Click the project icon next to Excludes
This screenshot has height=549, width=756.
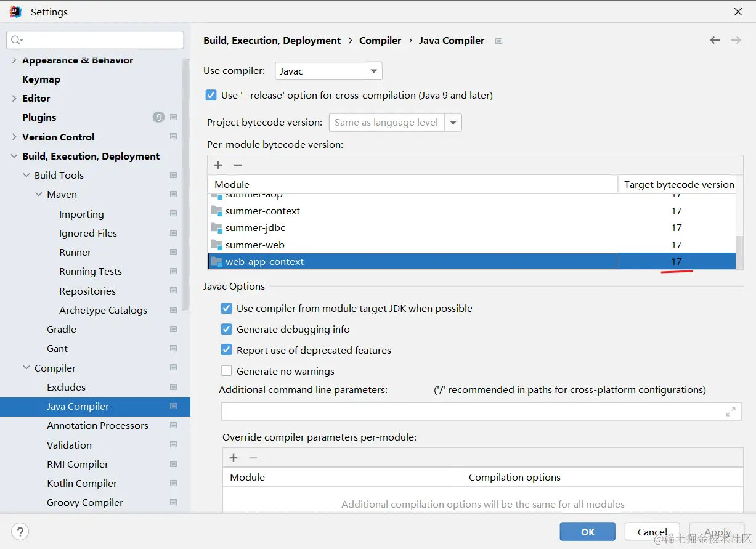coord(173,387)
